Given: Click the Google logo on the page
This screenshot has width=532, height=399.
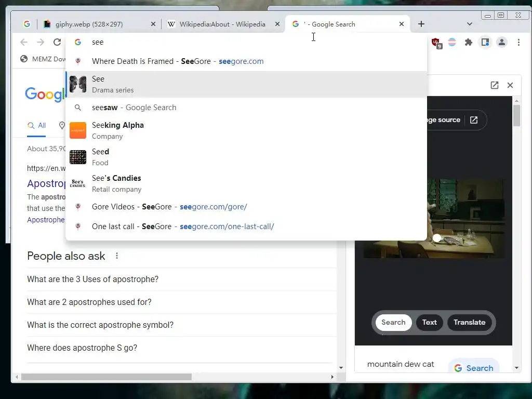Looking at the screenshot, I should (45, 94).
